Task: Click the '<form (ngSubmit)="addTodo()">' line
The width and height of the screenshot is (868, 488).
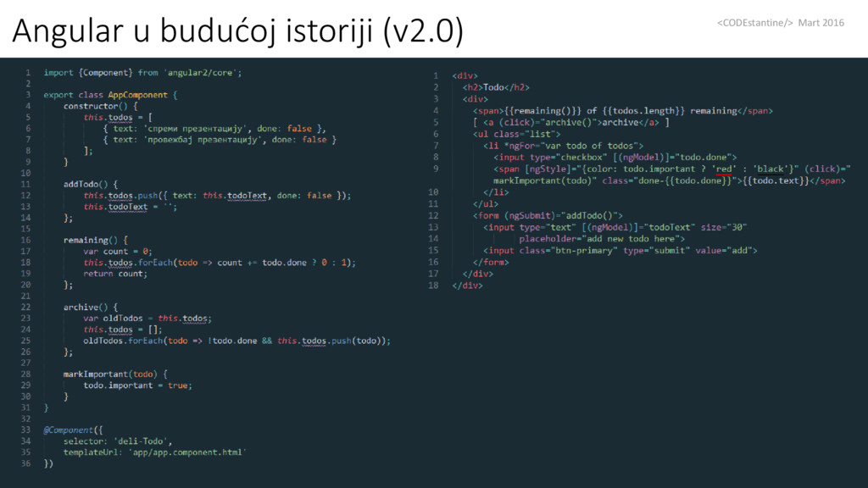Action: click(x=548, y=215)
